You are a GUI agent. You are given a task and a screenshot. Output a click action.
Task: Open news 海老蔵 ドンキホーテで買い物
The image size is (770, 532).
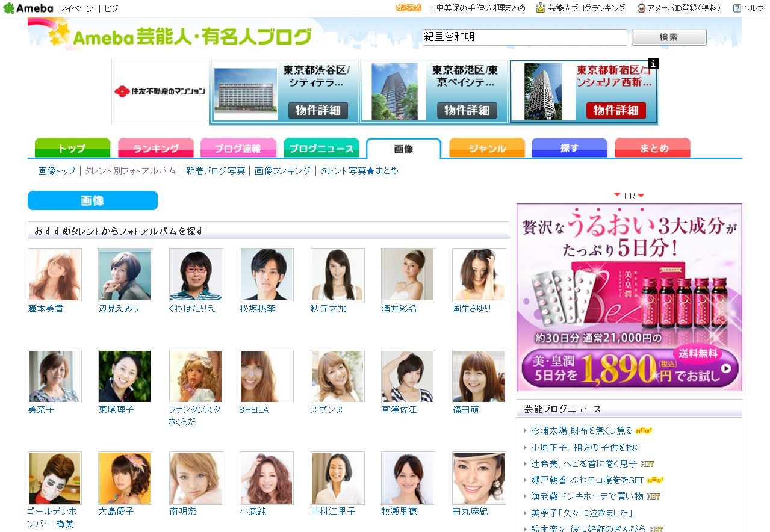[x=587, y=496]
